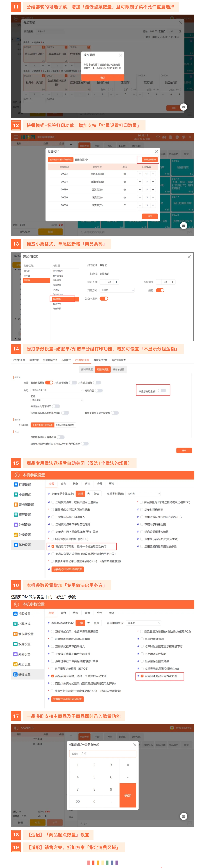Viewport: 202px width, 868px height.
Task: Click 确定 on the quantity keypad
Action: pyautogui.click(x=128, y=795)
